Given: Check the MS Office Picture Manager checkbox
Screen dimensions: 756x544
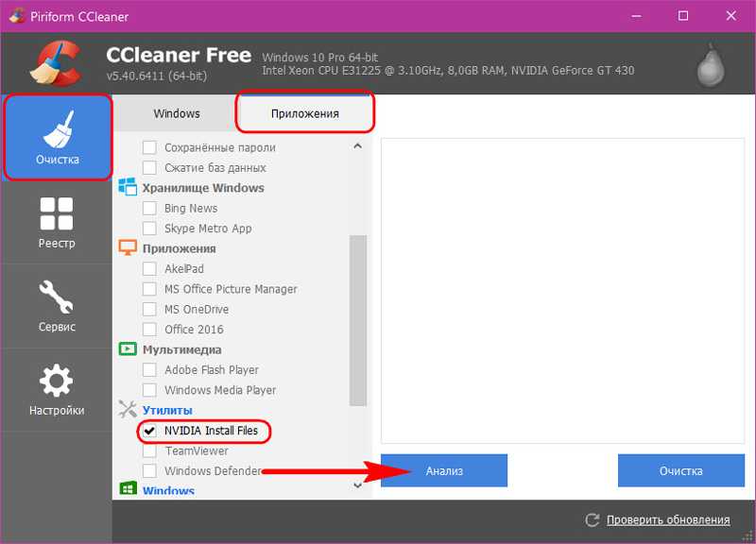Looking at the screenshot, I should click(x=149, y=289).
